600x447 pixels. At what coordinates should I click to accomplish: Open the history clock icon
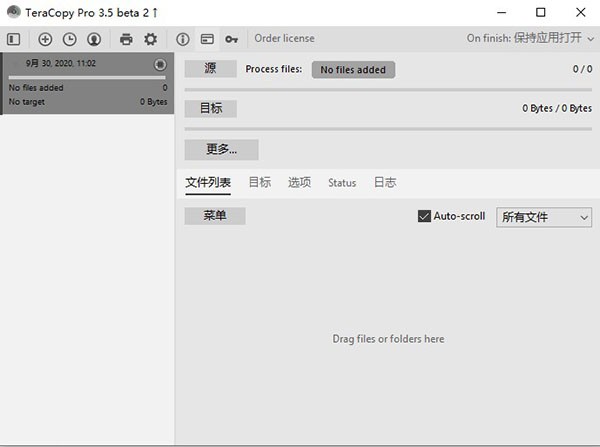(69, 39)
